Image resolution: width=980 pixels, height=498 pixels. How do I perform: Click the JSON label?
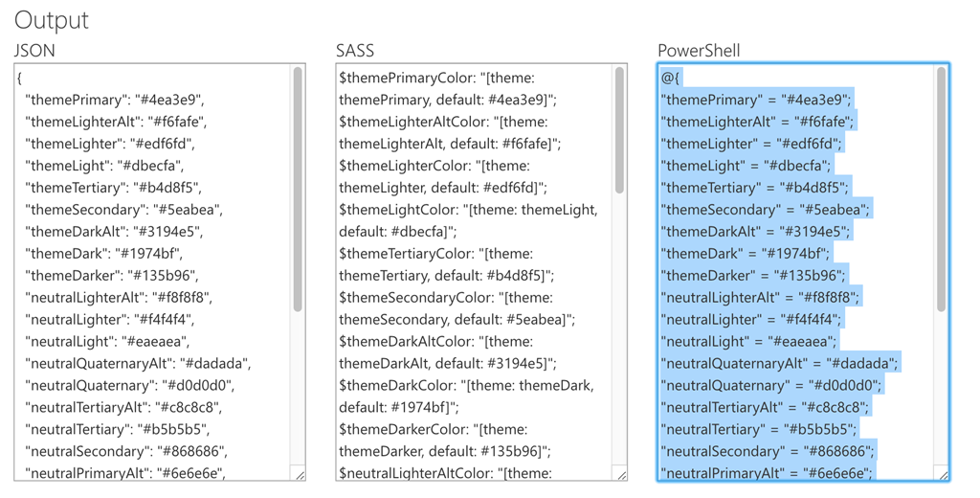[34, 51]
